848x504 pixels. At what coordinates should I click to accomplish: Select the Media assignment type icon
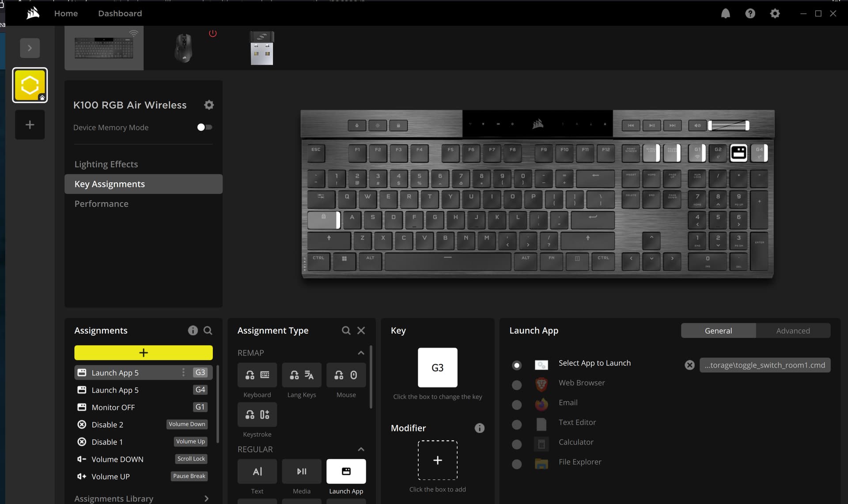(x=302, y=471)
